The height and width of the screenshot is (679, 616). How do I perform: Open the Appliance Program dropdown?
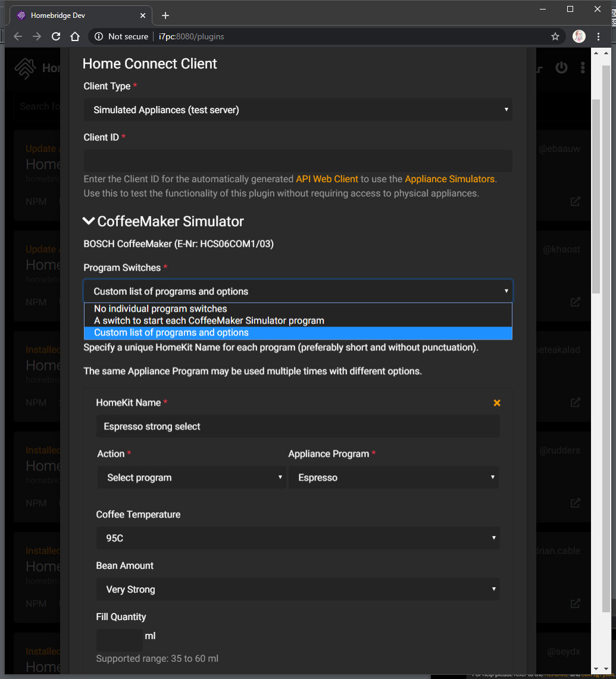[x=393, y=478]
